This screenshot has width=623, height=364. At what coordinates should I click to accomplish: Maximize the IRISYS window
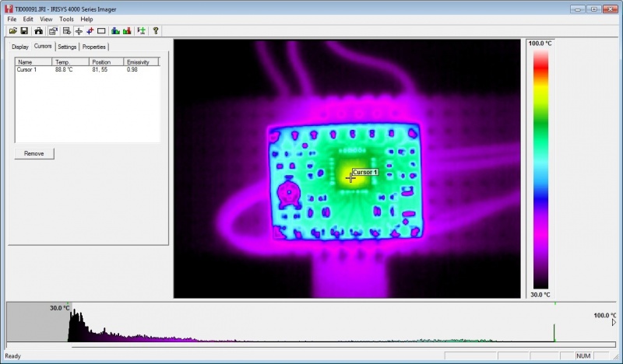(x=594, y=9)
